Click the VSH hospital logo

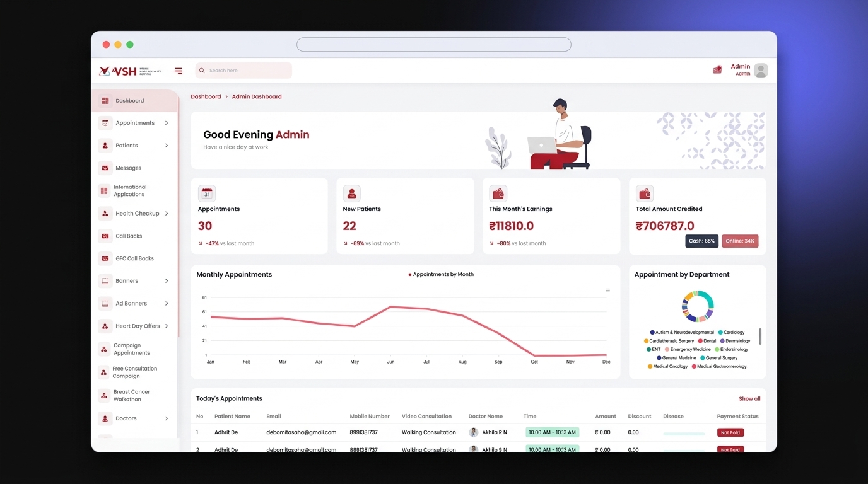click(130, 71)
